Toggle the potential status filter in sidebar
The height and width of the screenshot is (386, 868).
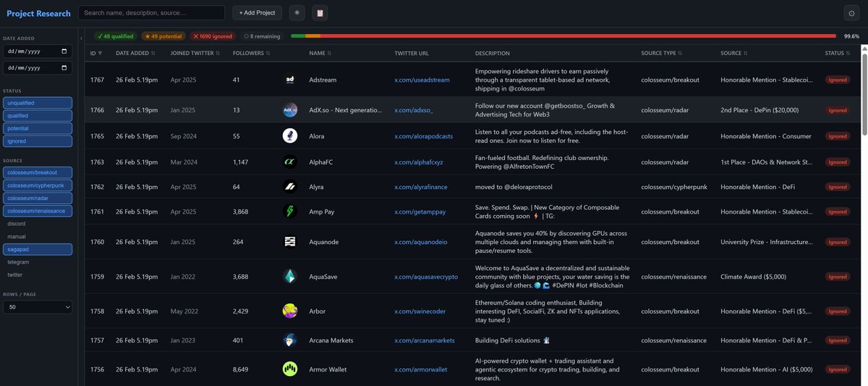tap(38, 128)
